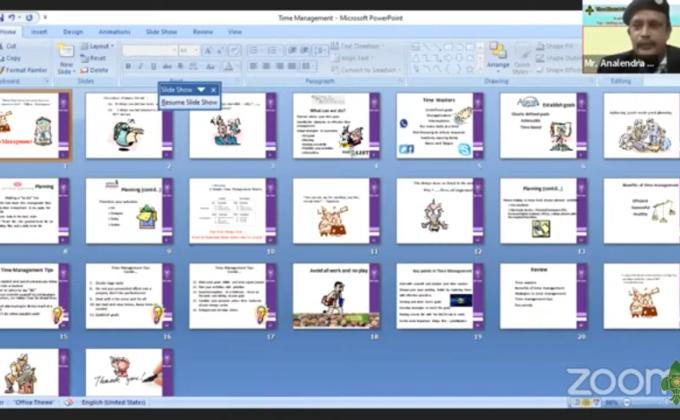
Task: Select the Thank You slide thumbnail
Action: 123,372
